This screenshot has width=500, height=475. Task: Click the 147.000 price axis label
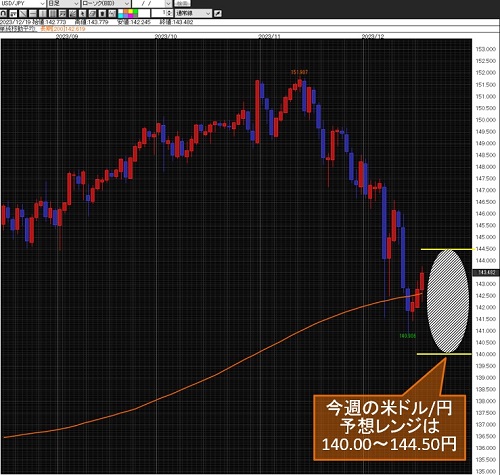[x=486, y=190]
